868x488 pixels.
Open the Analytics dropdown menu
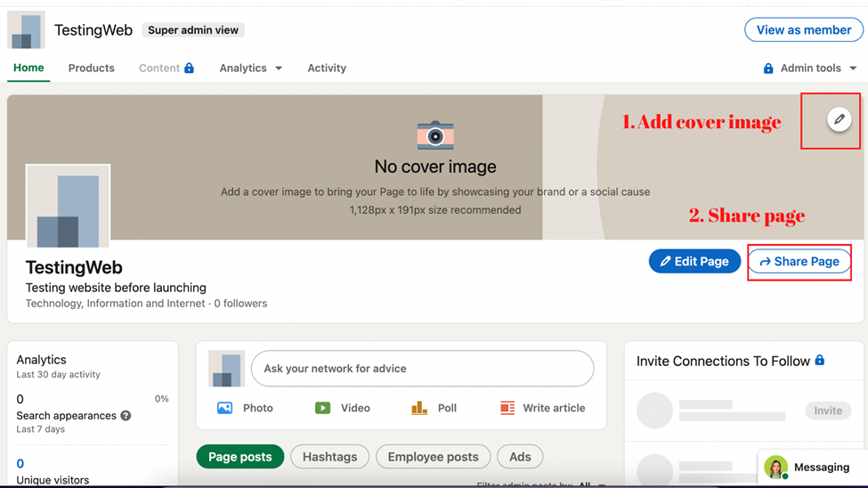[x=251, y=69]
